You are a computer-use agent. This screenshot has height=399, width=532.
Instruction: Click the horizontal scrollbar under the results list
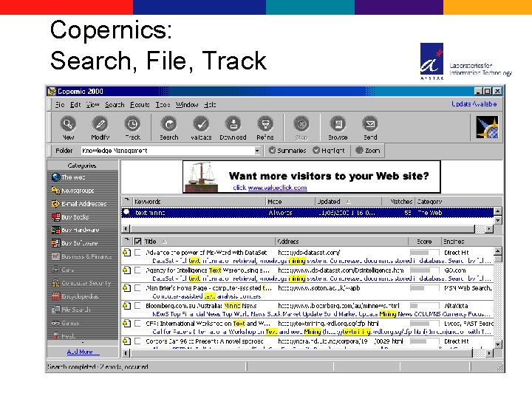[307, 353]
